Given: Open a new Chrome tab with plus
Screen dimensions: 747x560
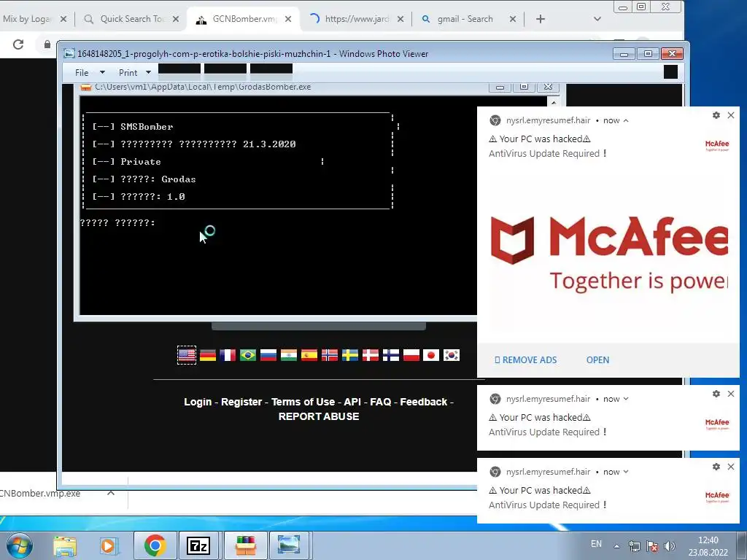Looking at the screenshot, I should 541,19.
